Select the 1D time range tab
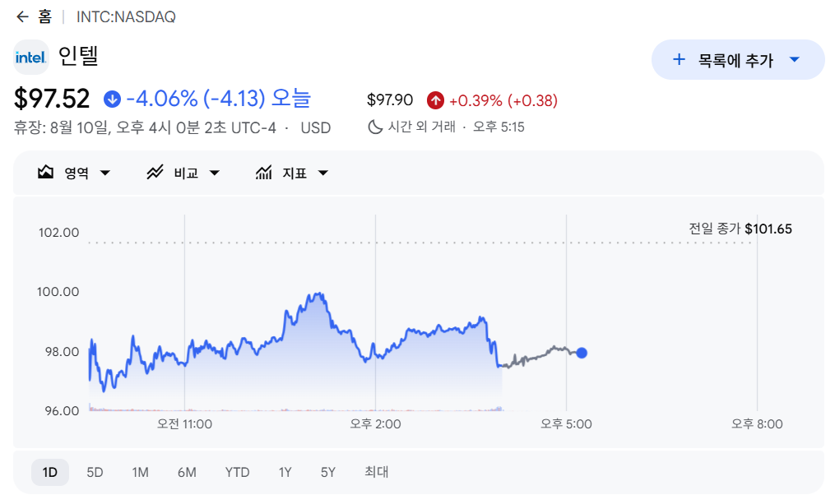 coord(50,472)
